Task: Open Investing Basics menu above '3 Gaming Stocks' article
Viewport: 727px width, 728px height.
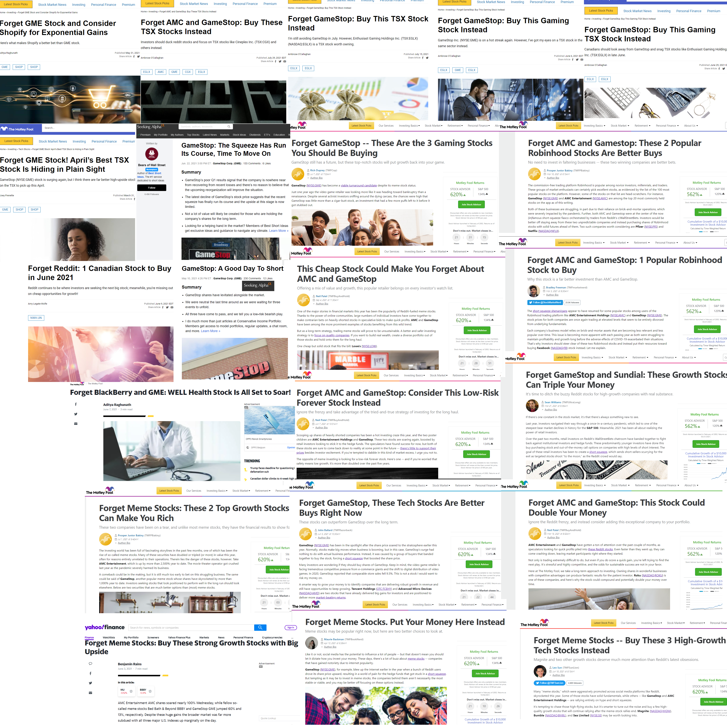Action: pyautogui.click(x=409, y=126)
